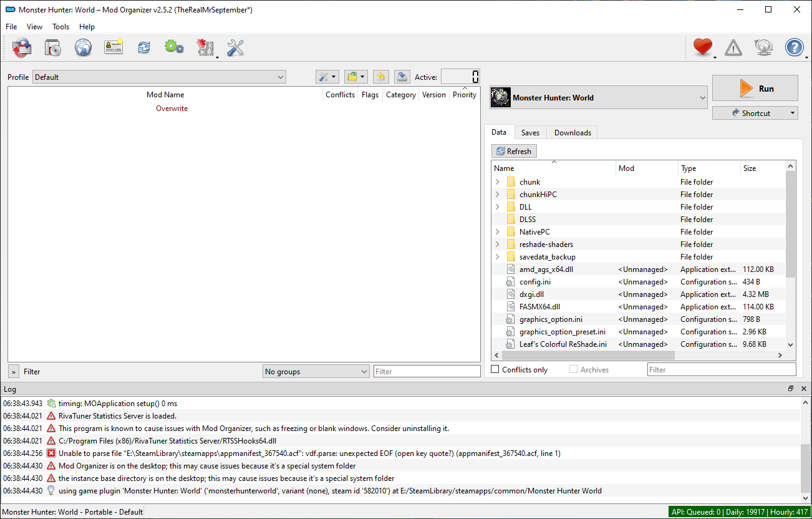Sort data files by the Type column
Viewport: 812px width, 519px height.
(709, 168)
